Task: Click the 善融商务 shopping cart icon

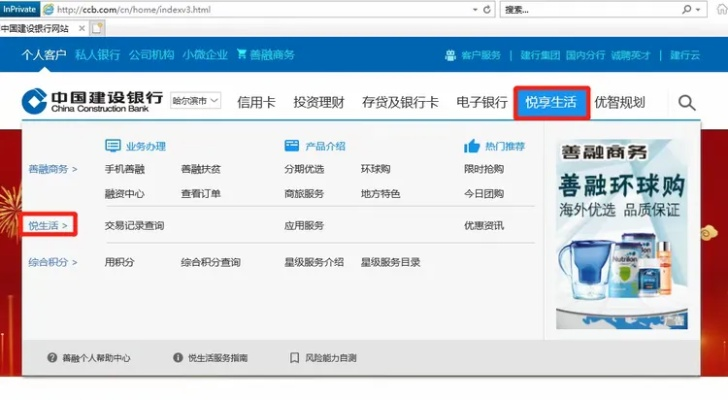Action: (241, 54)
